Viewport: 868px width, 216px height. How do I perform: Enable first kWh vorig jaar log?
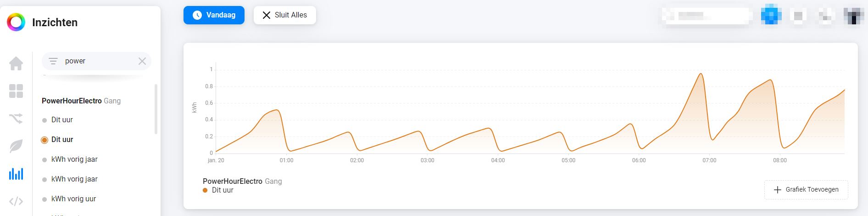(x=74, y=159)
